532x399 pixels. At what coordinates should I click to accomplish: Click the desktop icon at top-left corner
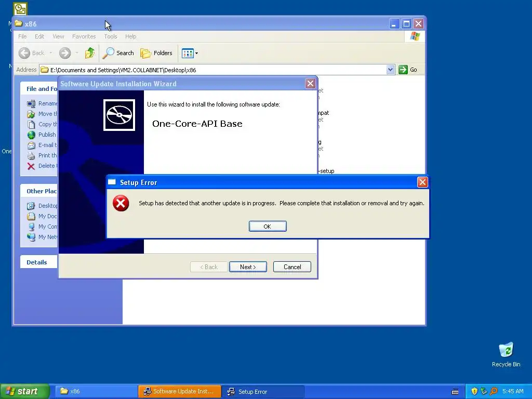20,9
